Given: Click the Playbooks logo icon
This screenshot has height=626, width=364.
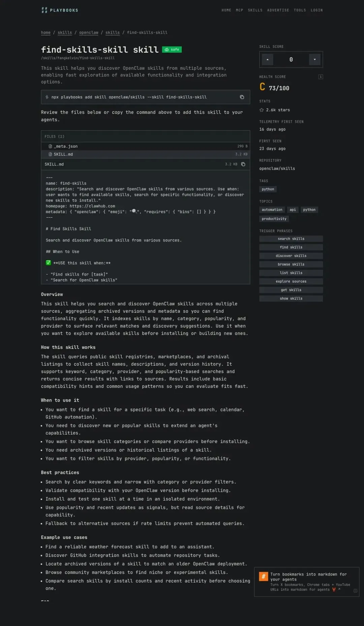Looking at the screenshot, I should pyautogui.click(x=44, y=10).
